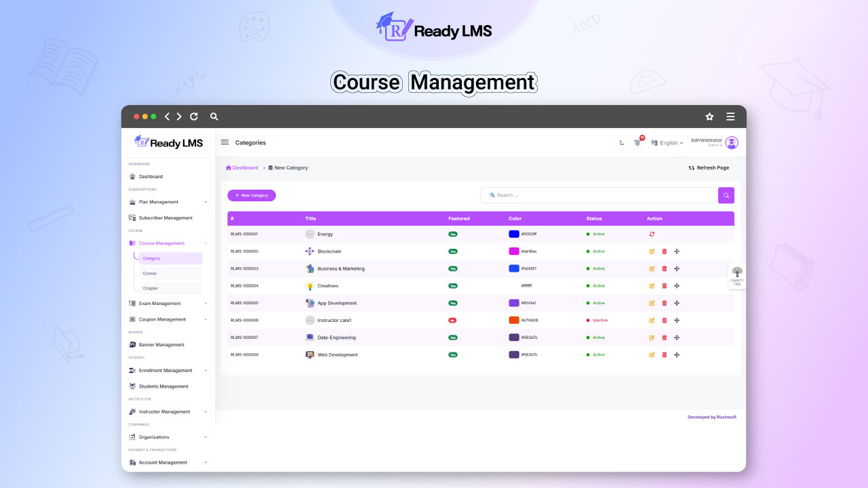
Task: Expand Coupon Management menu
Action: (x=168, y=319)
